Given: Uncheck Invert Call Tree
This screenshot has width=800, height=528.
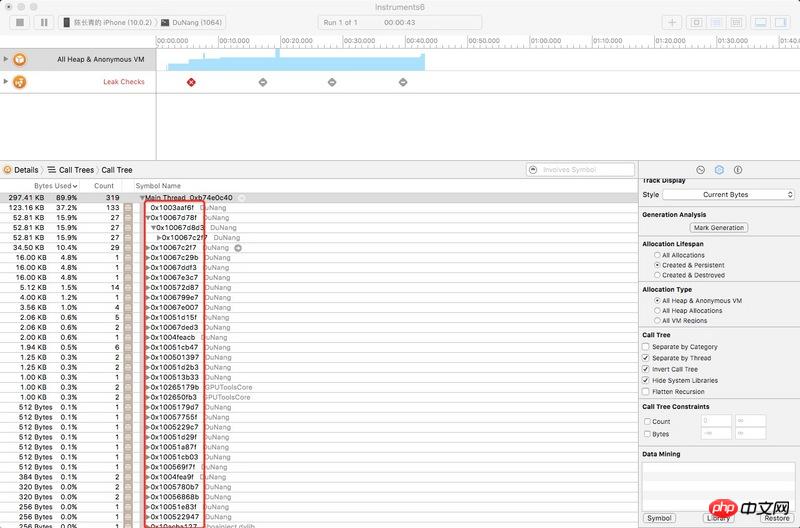Looking at the screenshot, I should click(x=646, y=369).
